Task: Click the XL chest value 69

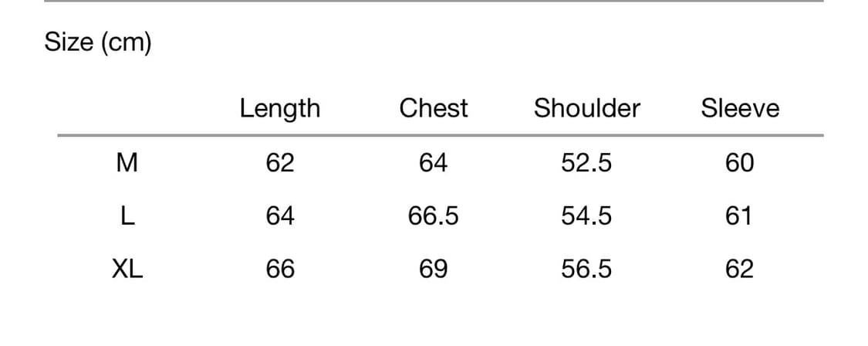Action: point(433,269)
